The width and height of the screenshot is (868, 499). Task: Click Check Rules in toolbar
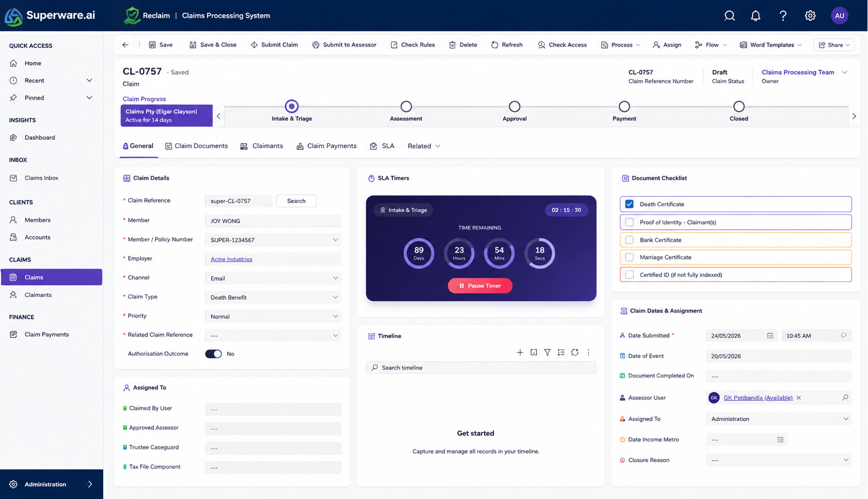tap(413, 45)
